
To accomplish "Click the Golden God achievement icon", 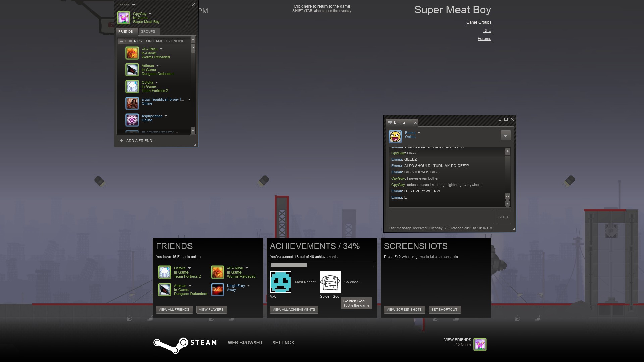I will coord(330,282).
